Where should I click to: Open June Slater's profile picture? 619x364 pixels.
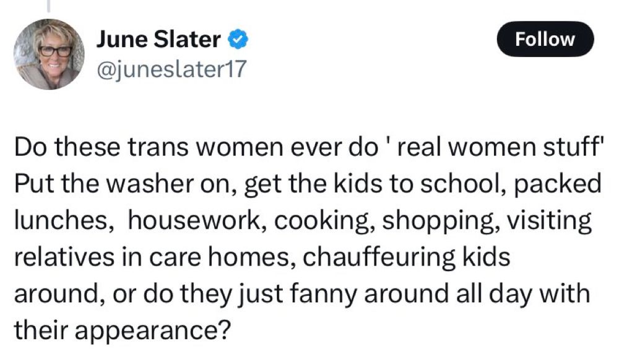click(x=49, y=54)
